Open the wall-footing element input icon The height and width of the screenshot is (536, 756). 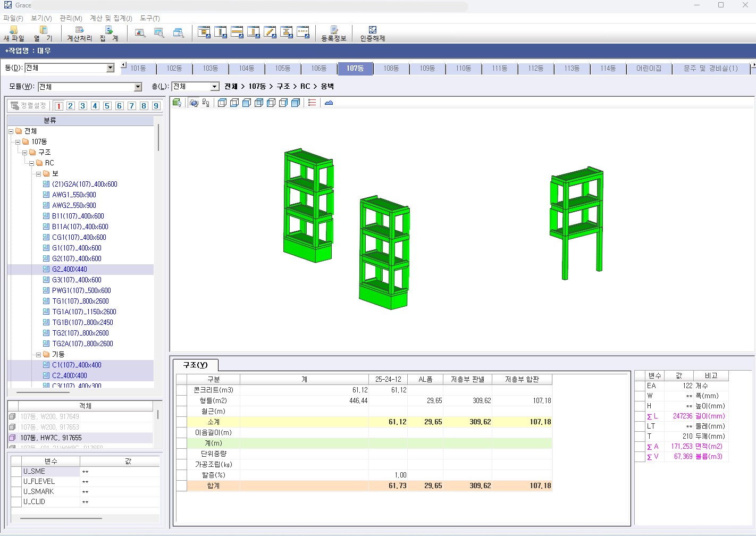[x=254, y=32]
